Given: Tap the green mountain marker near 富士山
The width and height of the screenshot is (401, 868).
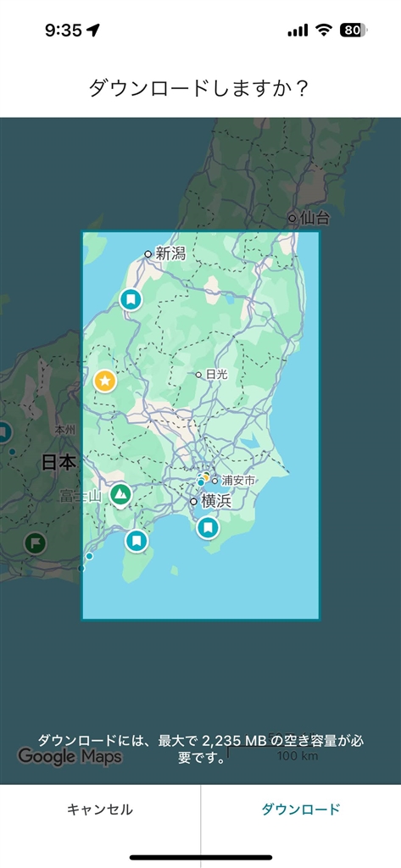Looking at the screenshot, I should pos(120,494).
